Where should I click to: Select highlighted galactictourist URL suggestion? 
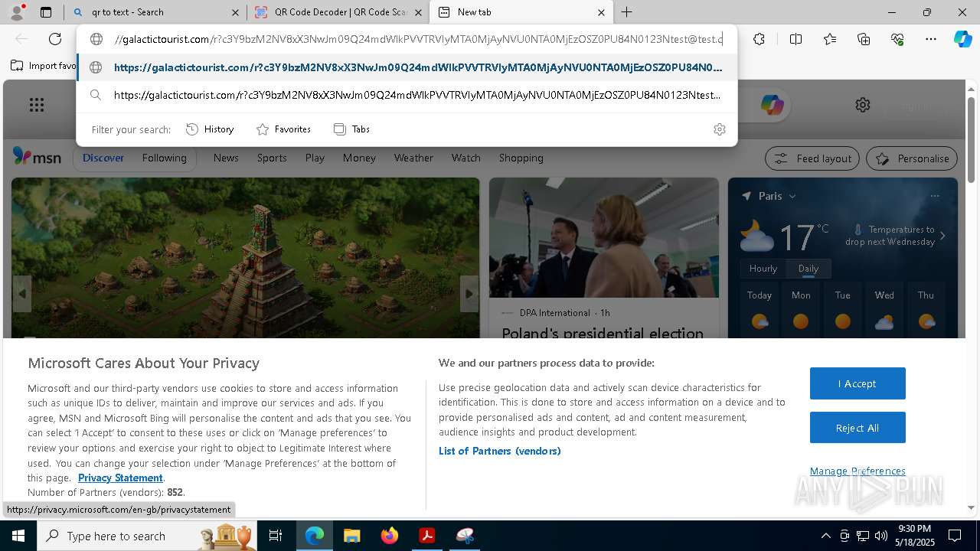tap(407, 67)
